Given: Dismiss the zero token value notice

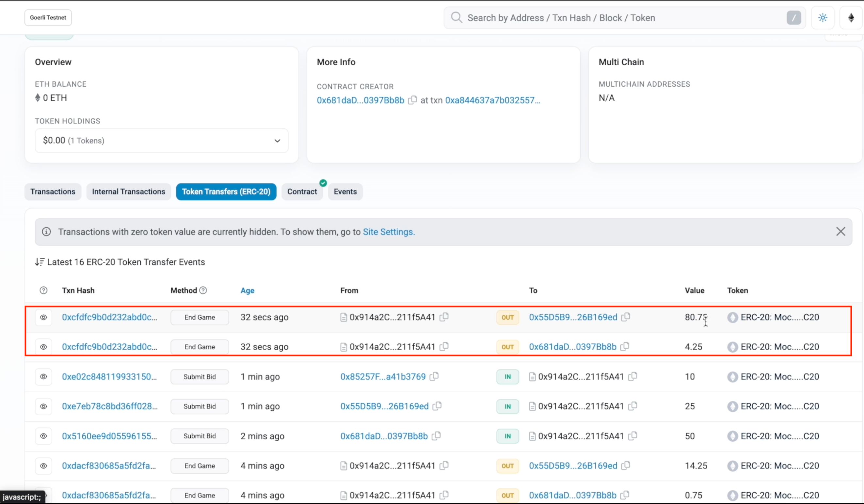Looking at the screenshot, I should click(x=840, y=231).
